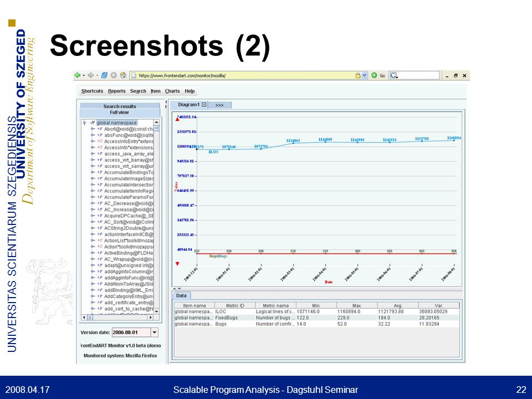Click the gray stop loading icon
532x399 pixels.
[x=114, y=75]
